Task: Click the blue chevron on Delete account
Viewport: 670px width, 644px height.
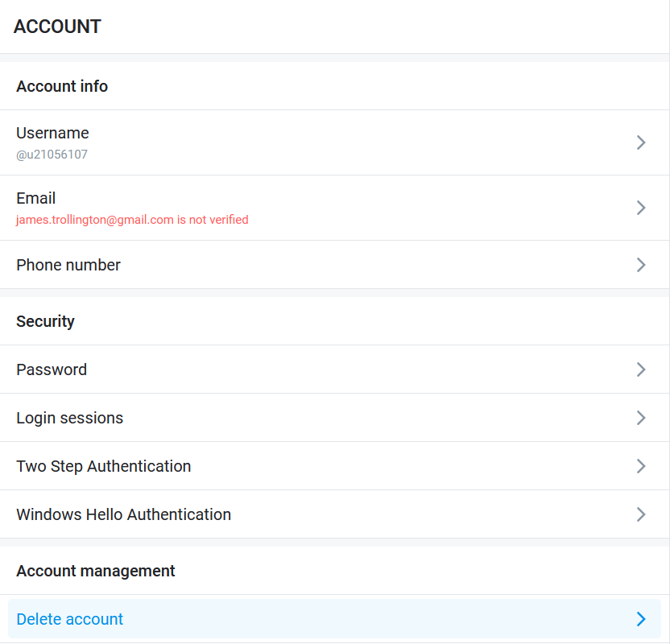Action: tap(641, 619)
